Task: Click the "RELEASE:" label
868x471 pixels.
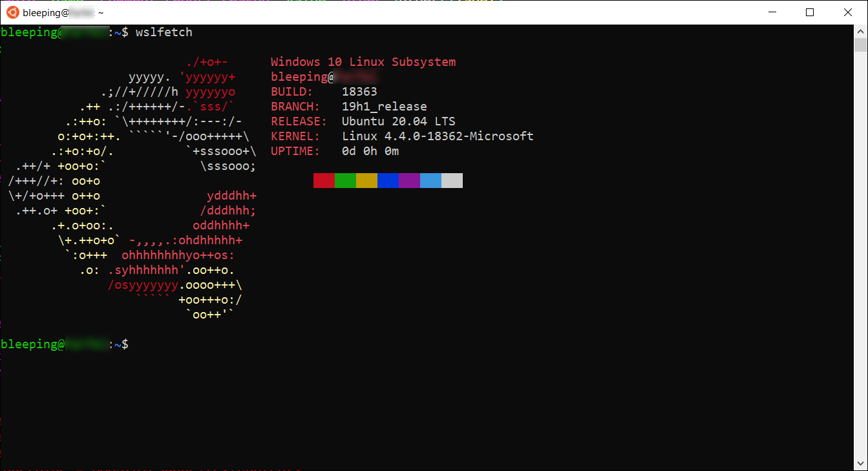Action: click(299, 121)
